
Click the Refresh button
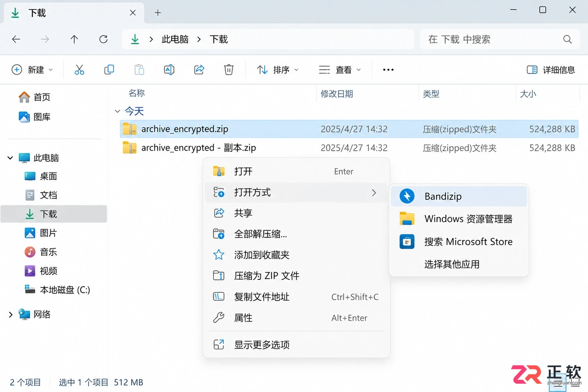coord(103,39)
